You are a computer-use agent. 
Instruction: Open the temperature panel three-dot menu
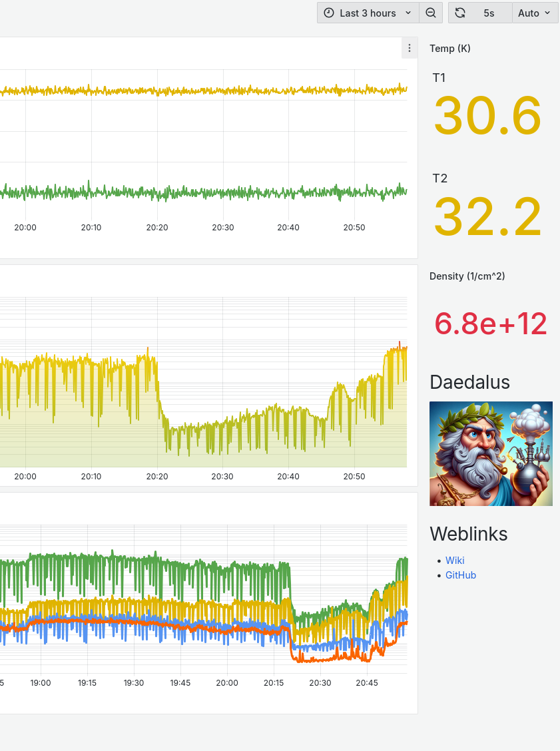click(409, 48)
